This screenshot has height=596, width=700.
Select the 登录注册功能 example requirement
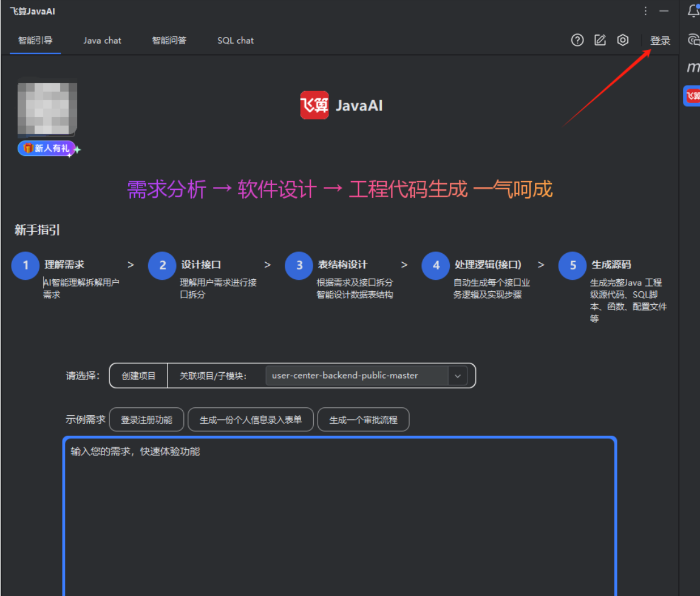146,419
